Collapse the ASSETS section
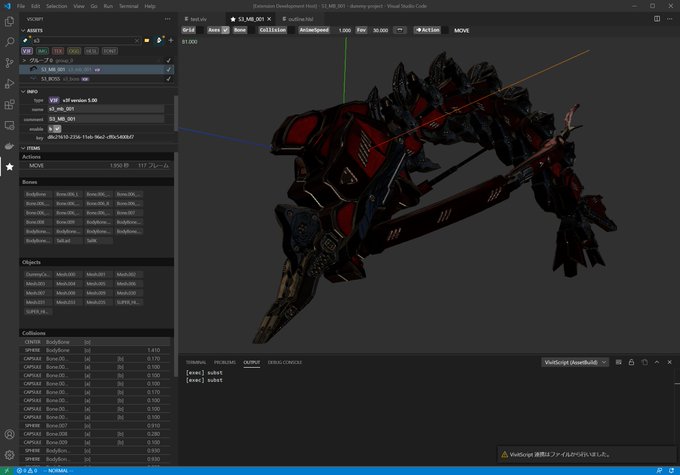The image size is (680, 475). [23, 30]
